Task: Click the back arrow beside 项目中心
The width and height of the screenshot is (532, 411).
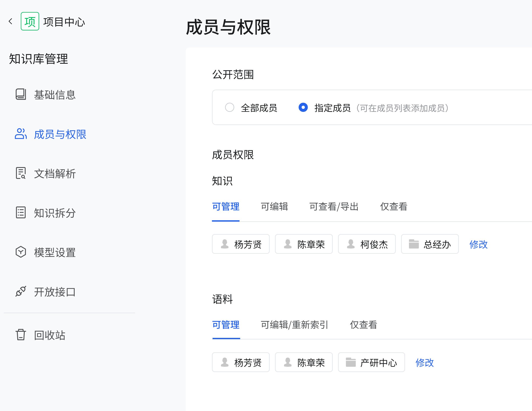Action: [x=11, y=21]
